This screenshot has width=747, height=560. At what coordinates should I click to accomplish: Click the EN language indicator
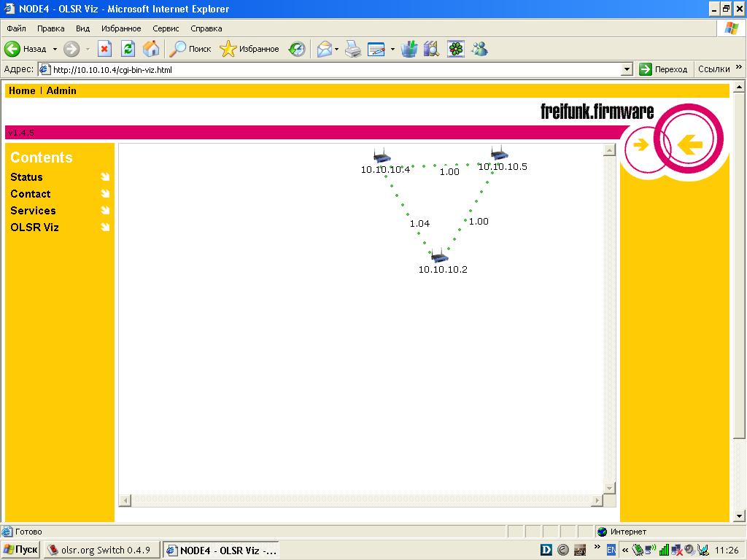pyautogui.click(x=611, y=550)
